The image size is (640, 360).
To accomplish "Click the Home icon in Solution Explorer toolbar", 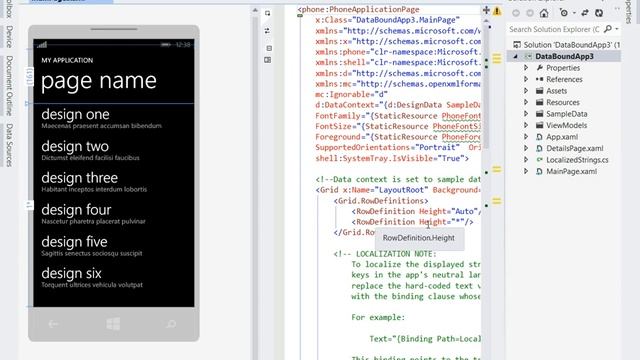I will (544, 13).
